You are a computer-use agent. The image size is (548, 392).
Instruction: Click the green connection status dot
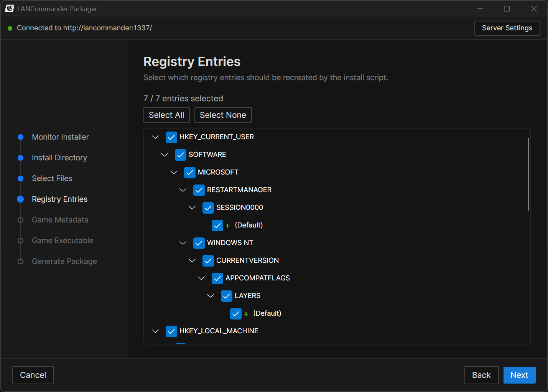(x=10, y=28)
